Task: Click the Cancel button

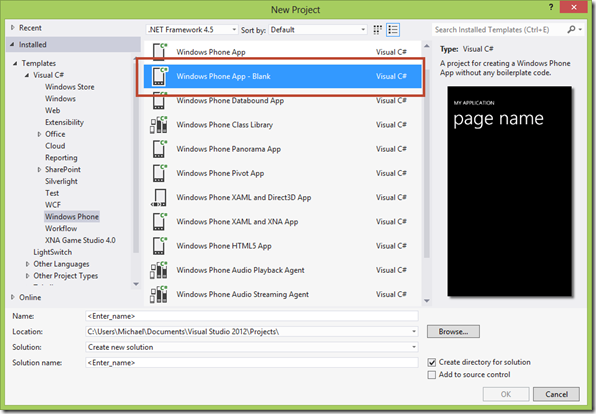Action: 556,394
